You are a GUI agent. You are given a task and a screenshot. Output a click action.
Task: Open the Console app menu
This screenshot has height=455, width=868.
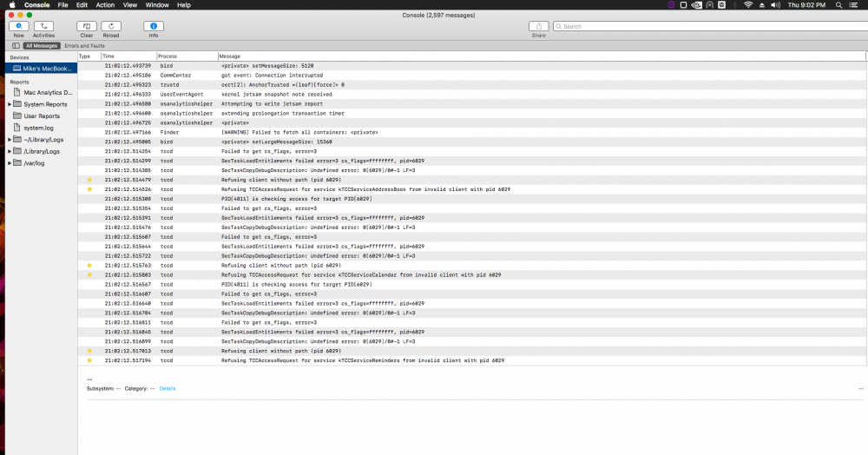pos(37,5)
